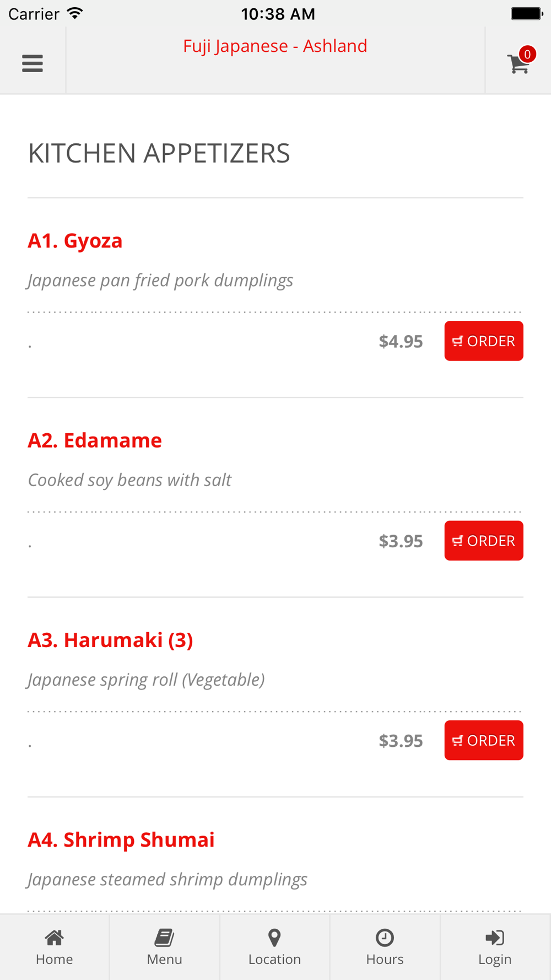The image size is (551, 980).
Task: Open the Menu book icon tab
Action: point(164,947)
